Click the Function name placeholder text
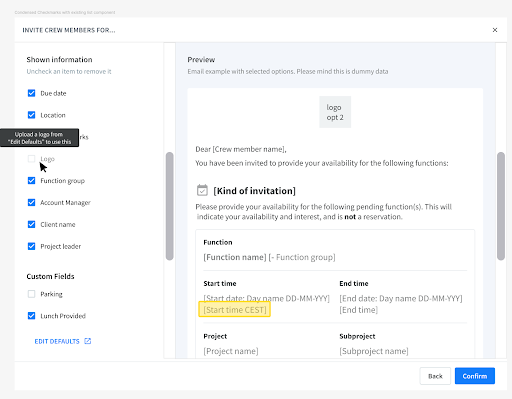Screen dimensions: 512x399 pyautogui.click(x=235, y=257)
